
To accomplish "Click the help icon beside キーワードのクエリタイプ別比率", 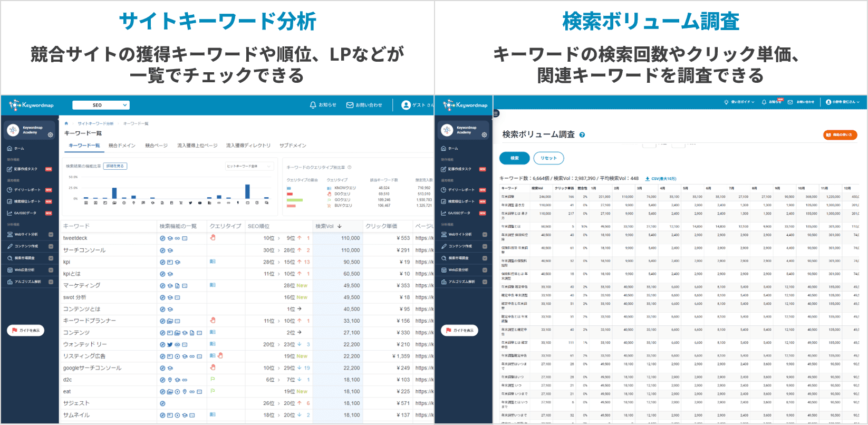I will point(350,167).
